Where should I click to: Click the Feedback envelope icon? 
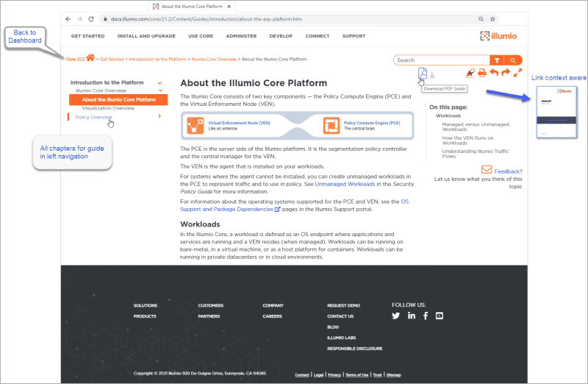tap(487, 170)
